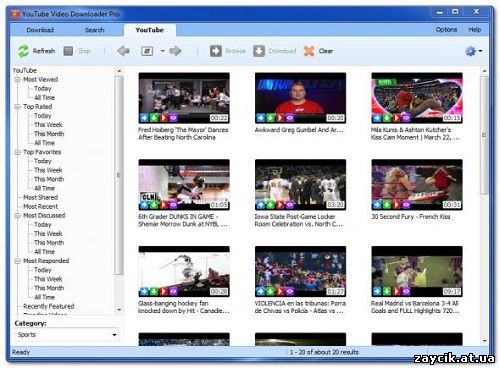
Task: Click red play icon on Awkward Greg Gumbel video
Action: coord(280,118)
